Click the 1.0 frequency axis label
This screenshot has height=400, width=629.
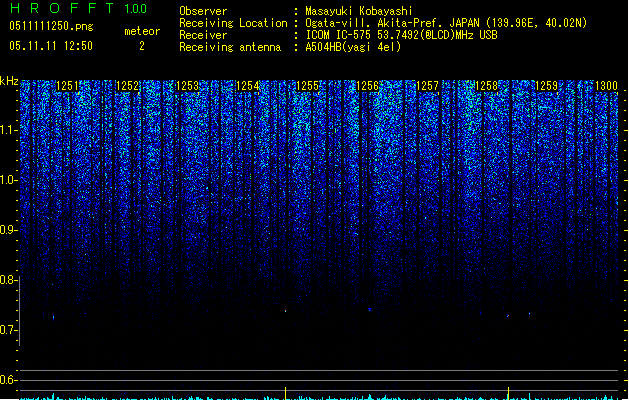tap(9, 180)
